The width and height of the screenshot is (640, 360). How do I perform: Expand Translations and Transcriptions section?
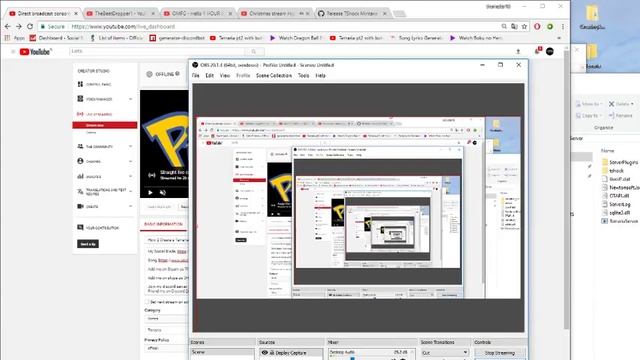(x=131, y=191)
